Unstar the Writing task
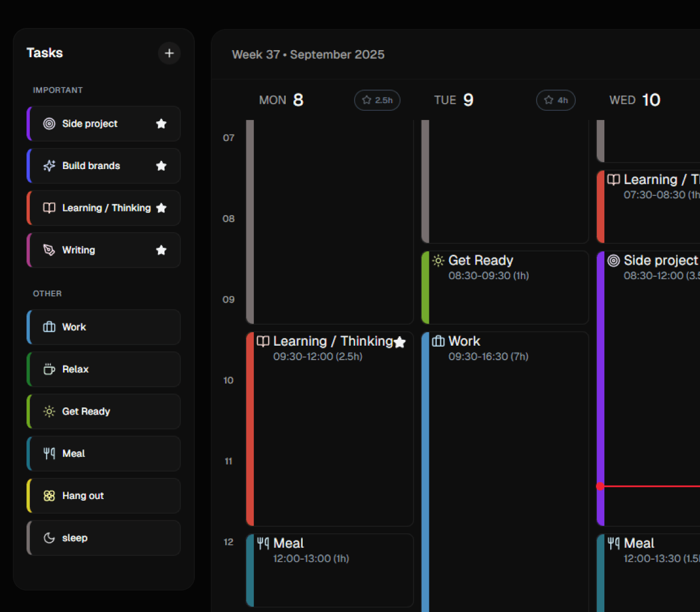Screen dimensions: 700x612 pyautogui.click(x=161, y=249)
